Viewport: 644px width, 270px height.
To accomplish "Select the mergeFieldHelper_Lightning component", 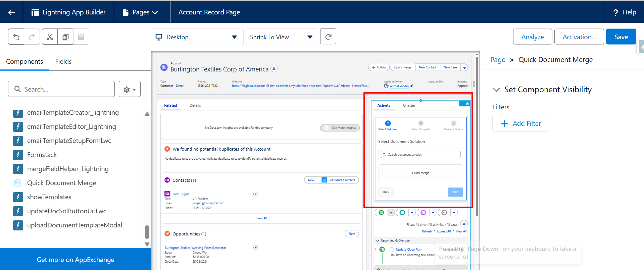I will 68,169.
